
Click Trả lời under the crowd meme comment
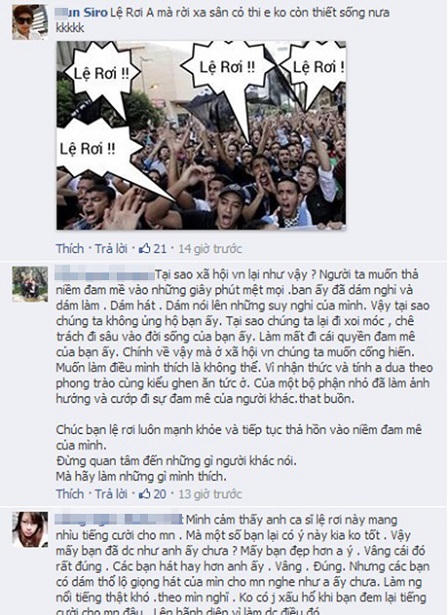click(x=111, y=248)
